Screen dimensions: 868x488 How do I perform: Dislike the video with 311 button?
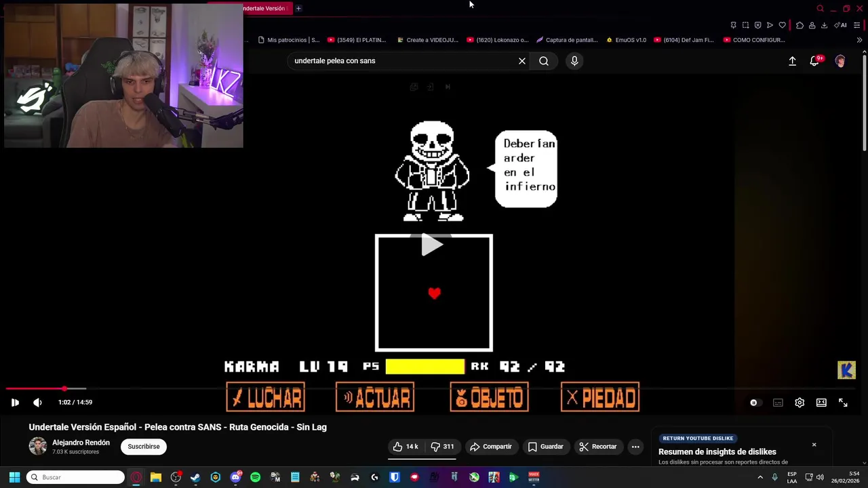(x=443, y=447)
